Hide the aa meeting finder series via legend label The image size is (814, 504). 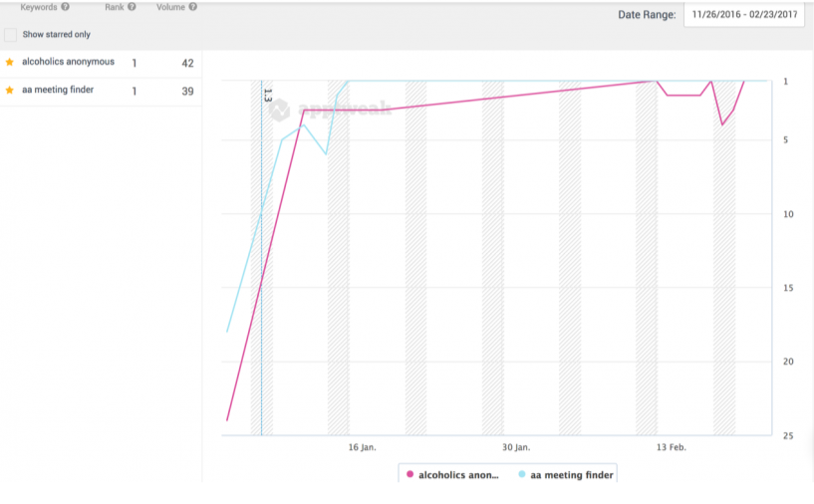coord(572,475)
